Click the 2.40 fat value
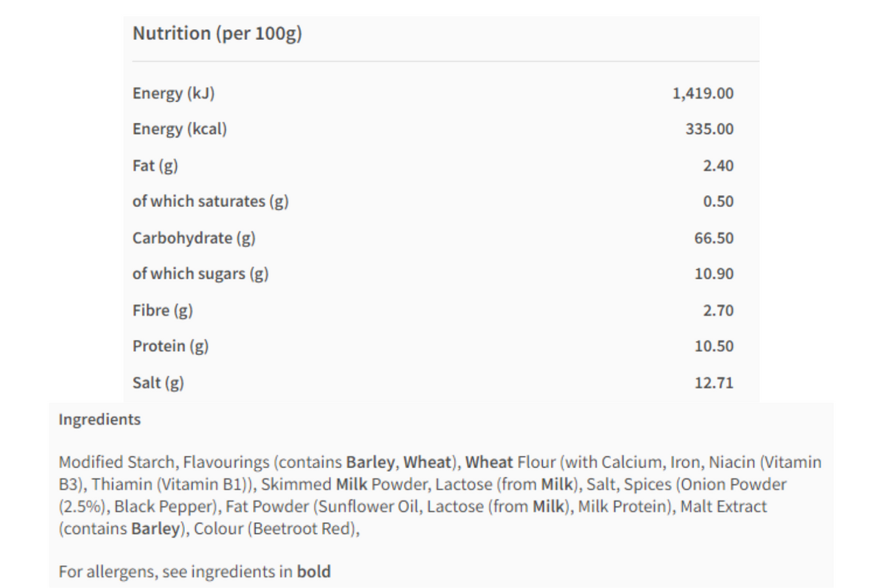Screen dimensions: 883x588 pos(718,165)
